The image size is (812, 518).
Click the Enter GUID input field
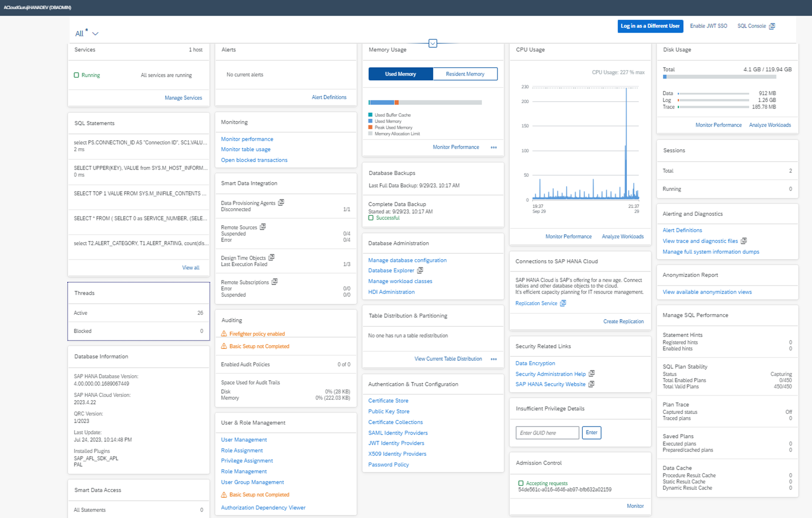click(547, 433)
